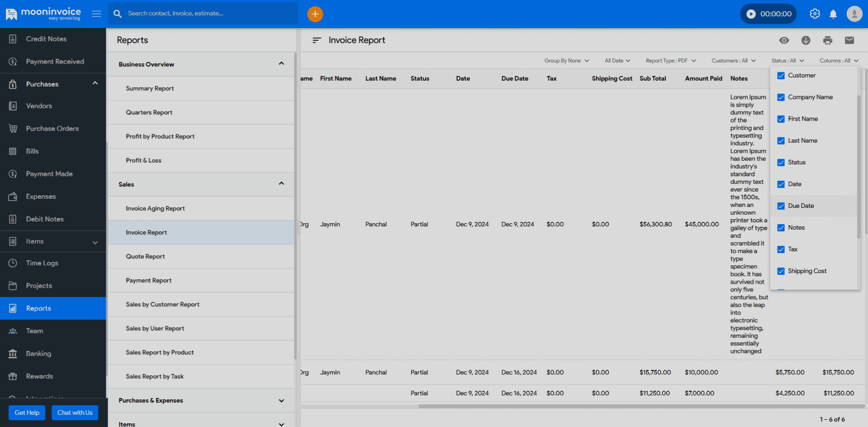The height and width of the screenshot is (427, 868).
Task: Select Reports in the sidebar
Action: 53,308
